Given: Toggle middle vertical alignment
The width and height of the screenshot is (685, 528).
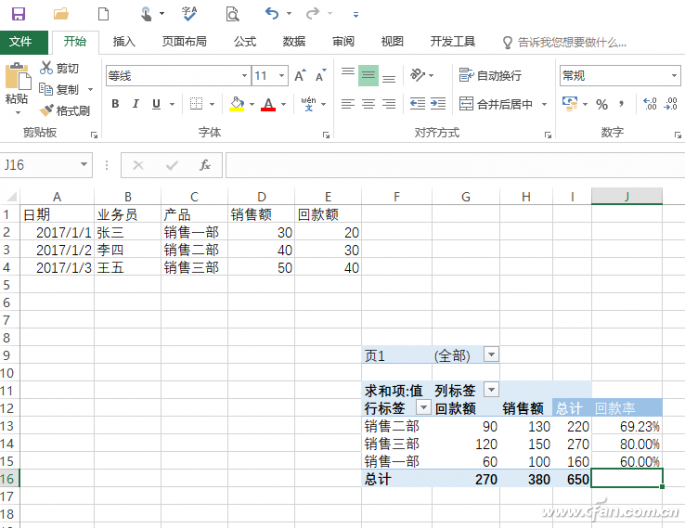Looking at the screenshot, I should point(368,76).
